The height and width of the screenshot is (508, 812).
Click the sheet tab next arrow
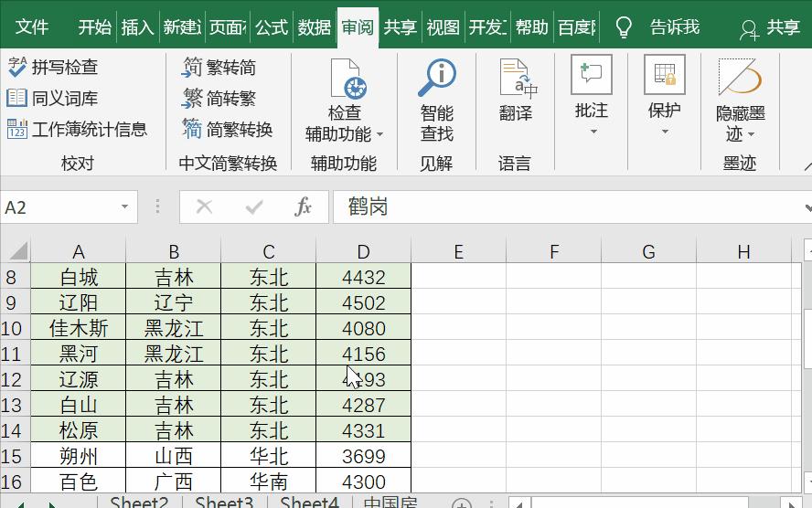tap(52, 504)
